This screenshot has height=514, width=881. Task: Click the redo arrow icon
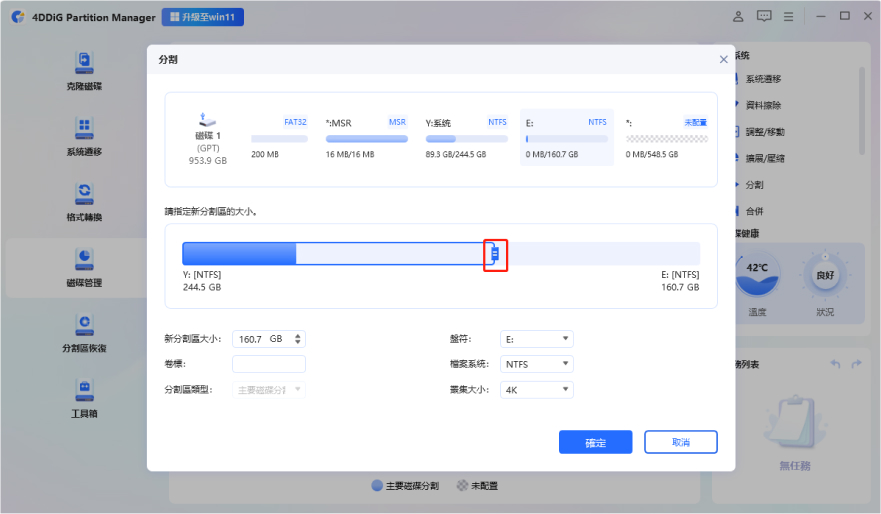click(856, 364)
